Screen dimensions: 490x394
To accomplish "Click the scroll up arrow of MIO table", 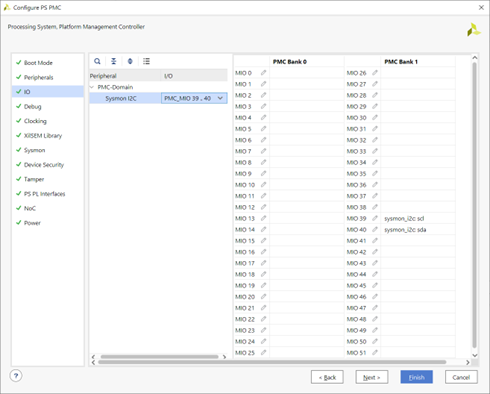I will pos(475,58).
